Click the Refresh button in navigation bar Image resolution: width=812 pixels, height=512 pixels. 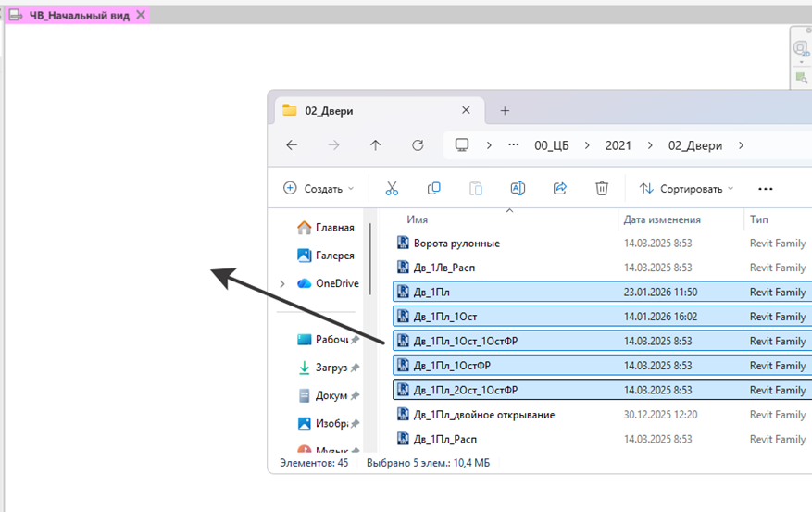tap(418, 145)
